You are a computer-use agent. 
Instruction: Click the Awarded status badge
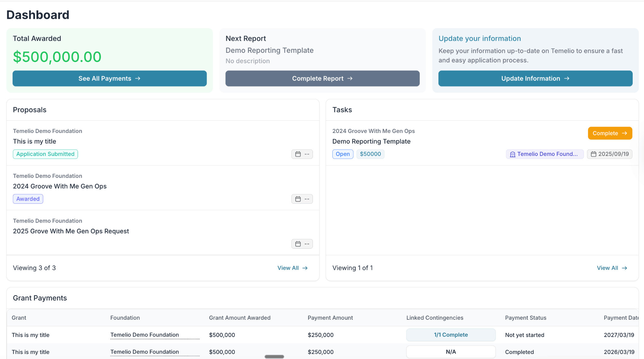click(28, 199)
